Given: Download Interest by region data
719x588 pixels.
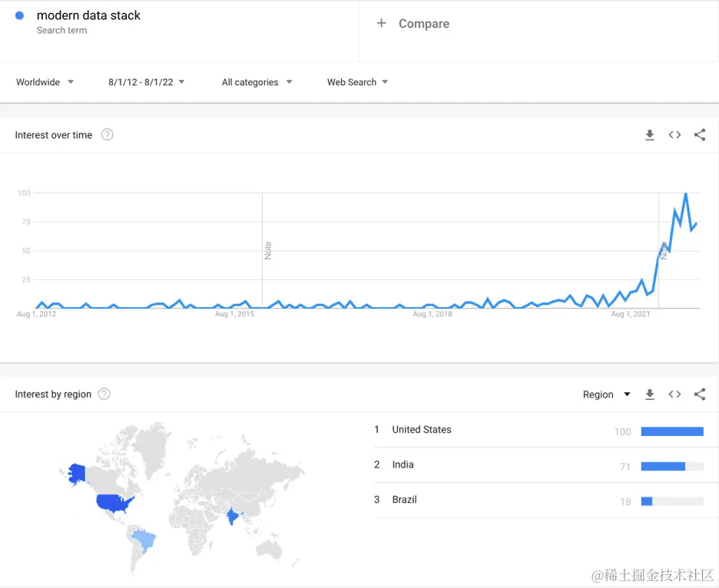Looking at the screenshot, I should coord(649,394).
